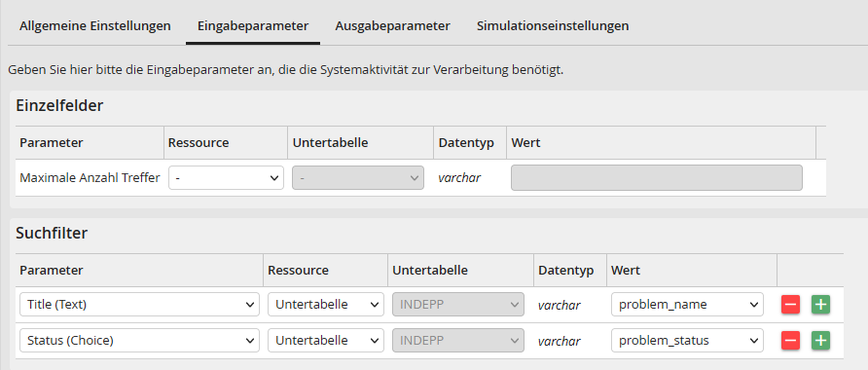The height and width of the screenshot is (370, 868).
Task: Click the Wert column header in Suchfilter
Action: (626, 271)
